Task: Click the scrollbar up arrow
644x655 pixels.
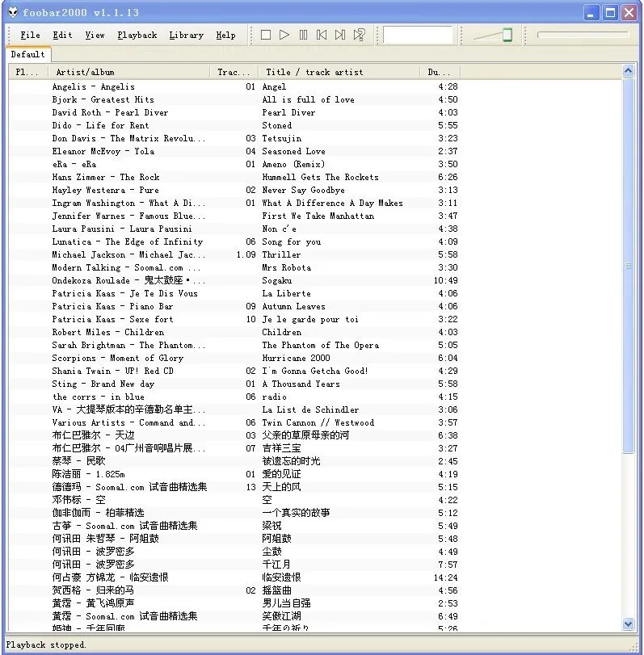Action: 628,71
